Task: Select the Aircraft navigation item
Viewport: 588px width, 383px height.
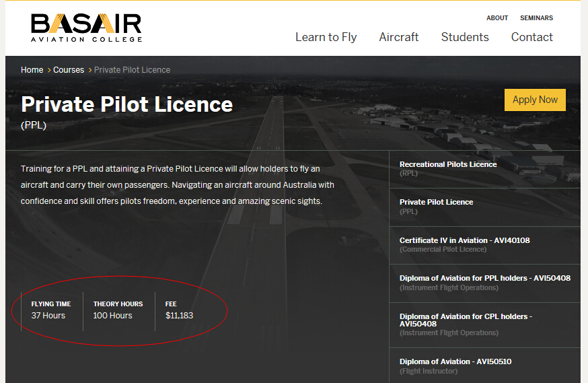Action: tap(398, 37)
